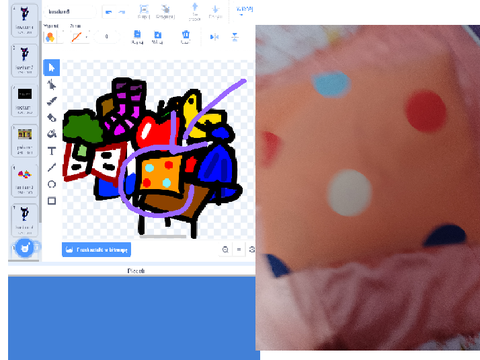The width and height of the screenshot is (480, 360).
Task: Select the Text tool
Action: tap(51, 151)
